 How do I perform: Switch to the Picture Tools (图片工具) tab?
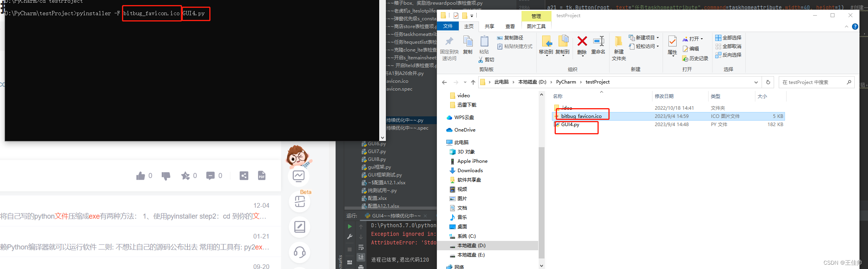[536, 26]
